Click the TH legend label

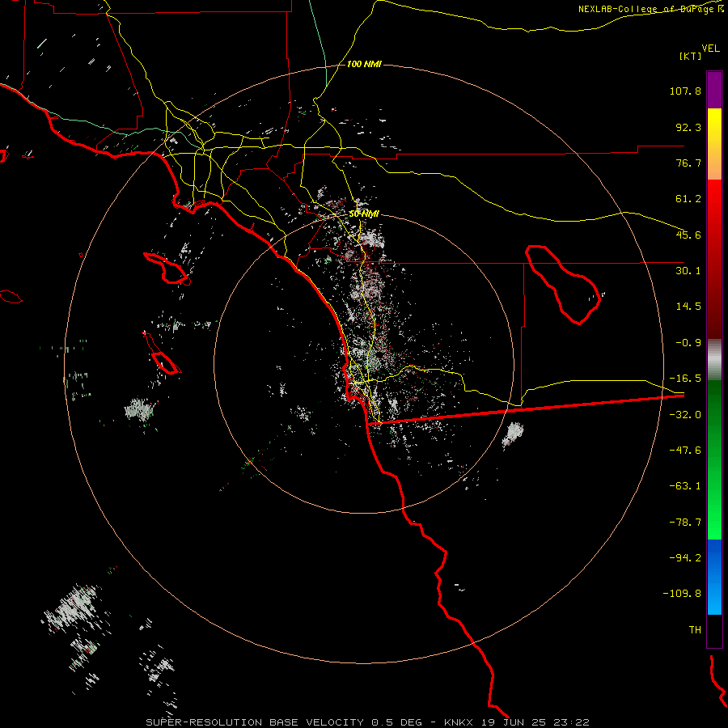tap(695, 630)
